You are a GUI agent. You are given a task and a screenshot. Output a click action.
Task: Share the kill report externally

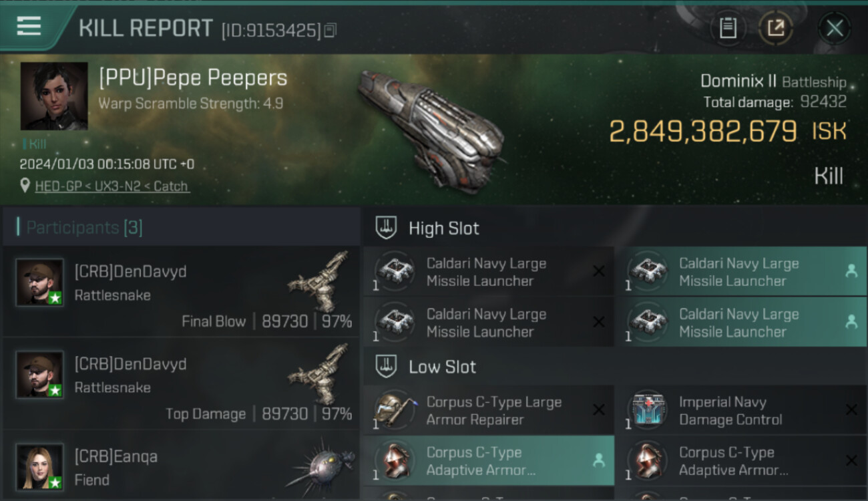[776, 28]
